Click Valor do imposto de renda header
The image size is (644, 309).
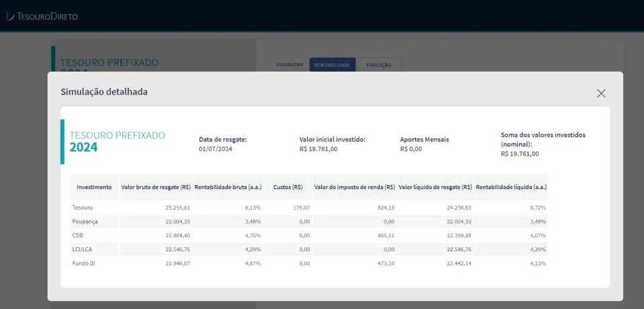[x=354, y=187]
